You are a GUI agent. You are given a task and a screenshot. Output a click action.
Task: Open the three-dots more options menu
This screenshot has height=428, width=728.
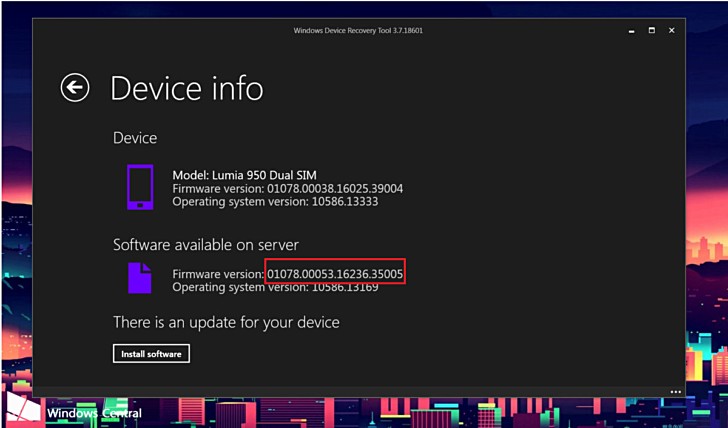(676, 392)
